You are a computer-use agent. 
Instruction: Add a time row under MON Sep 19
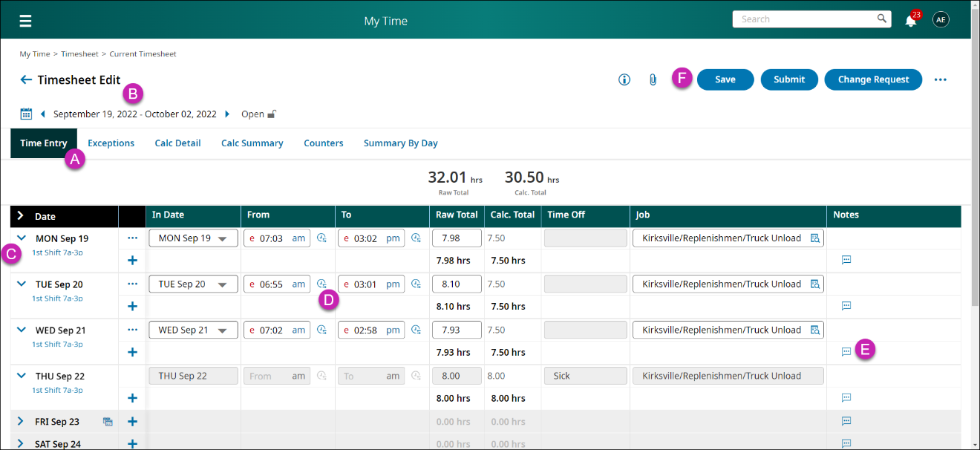coord(133,260)
